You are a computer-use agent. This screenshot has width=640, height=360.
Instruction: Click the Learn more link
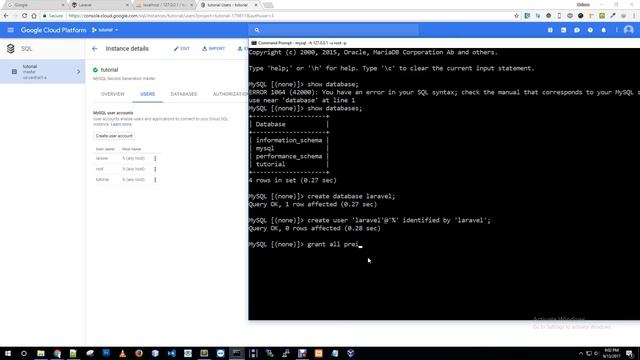click(x=121, y=124)
